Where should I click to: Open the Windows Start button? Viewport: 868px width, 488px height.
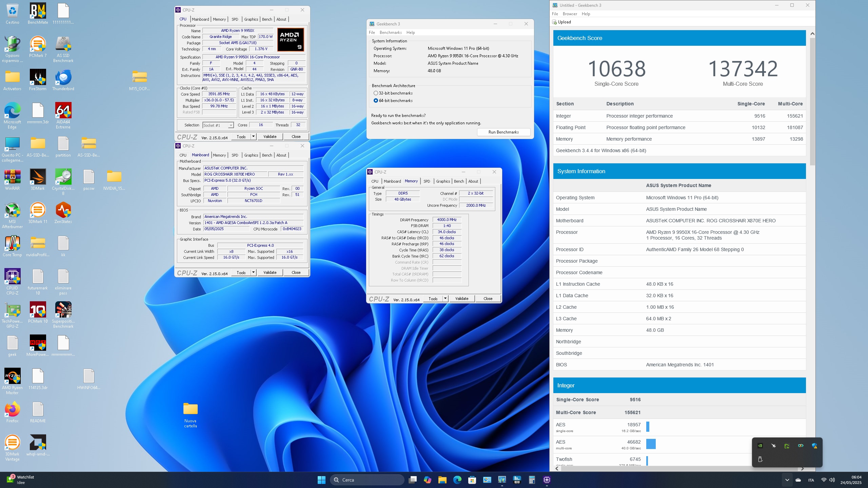click(x=321, y=480)
